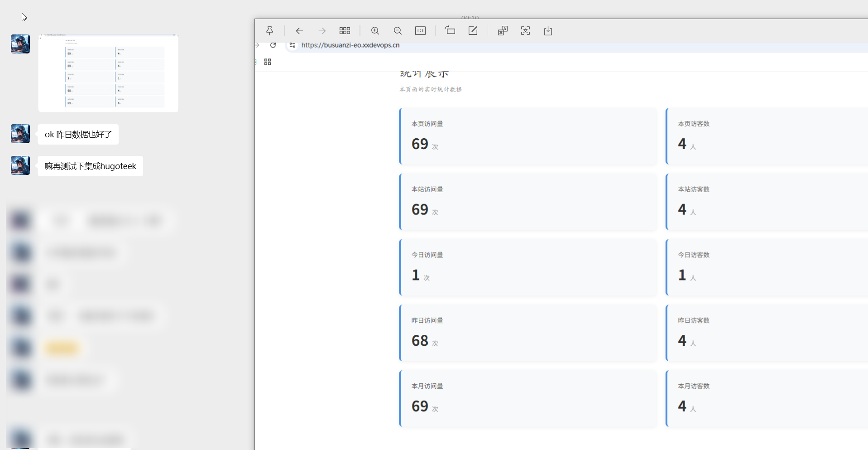The image size is (868, 450).
Task: Download and save the image
Action: coord(548,31)
